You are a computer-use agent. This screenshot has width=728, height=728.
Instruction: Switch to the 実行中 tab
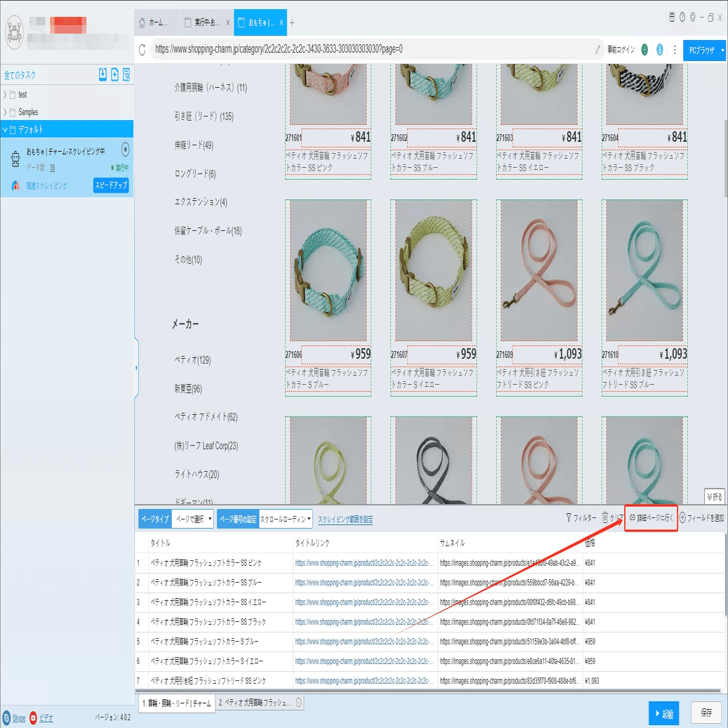(206, 22)
